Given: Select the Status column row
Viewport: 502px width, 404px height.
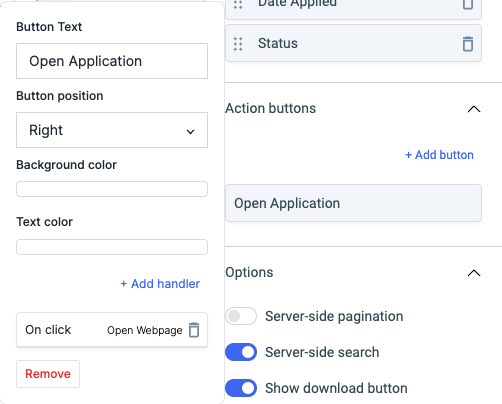Looking at the screenshot, I should pos(353,43).
